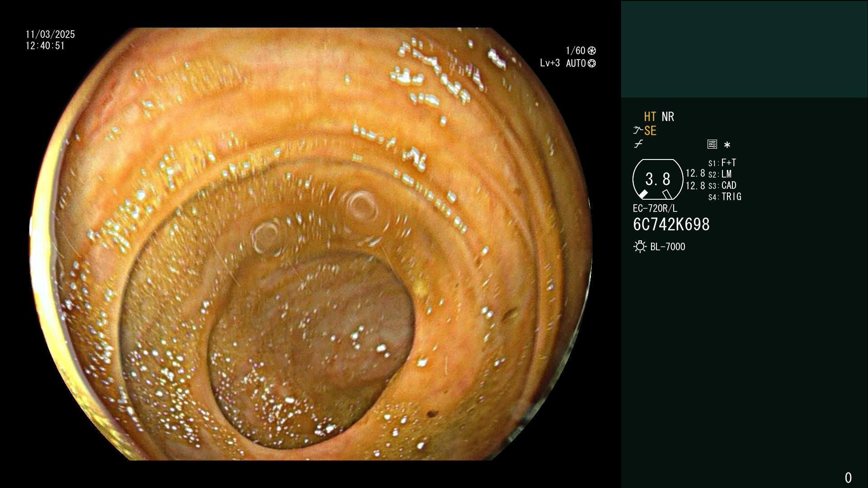This screenshot has height=488, width=868.
Task: Click the S4 switch TRIG assignment
Action: pos(725,197)
